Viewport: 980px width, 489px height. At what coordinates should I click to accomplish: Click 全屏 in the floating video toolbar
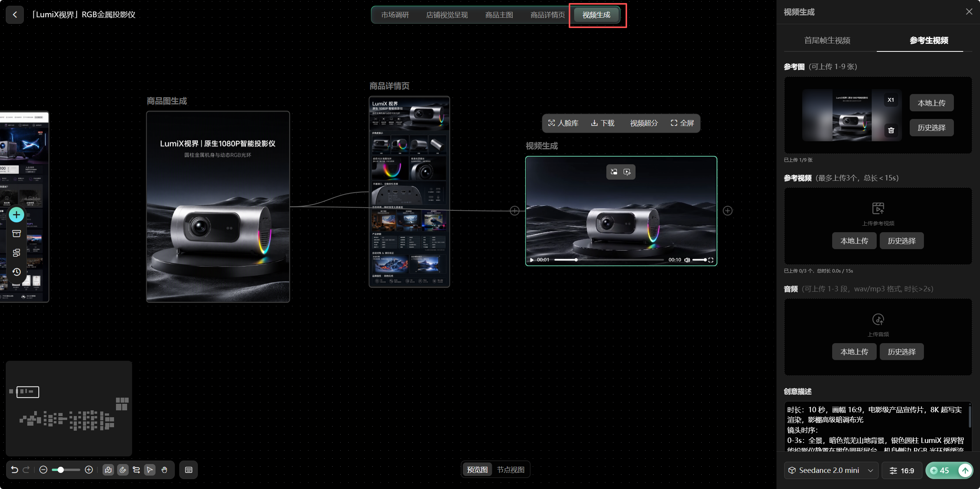(682, 123)
